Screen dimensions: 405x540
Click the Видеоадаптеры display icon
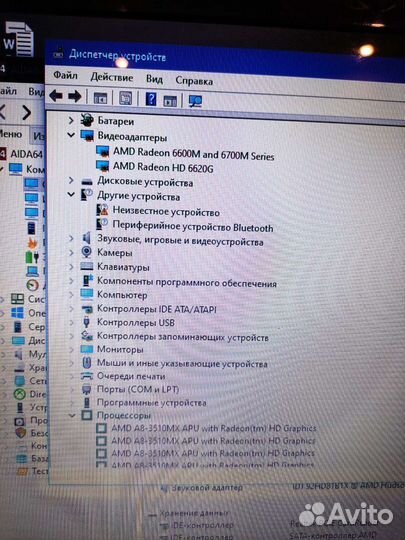tap(87, 136)
